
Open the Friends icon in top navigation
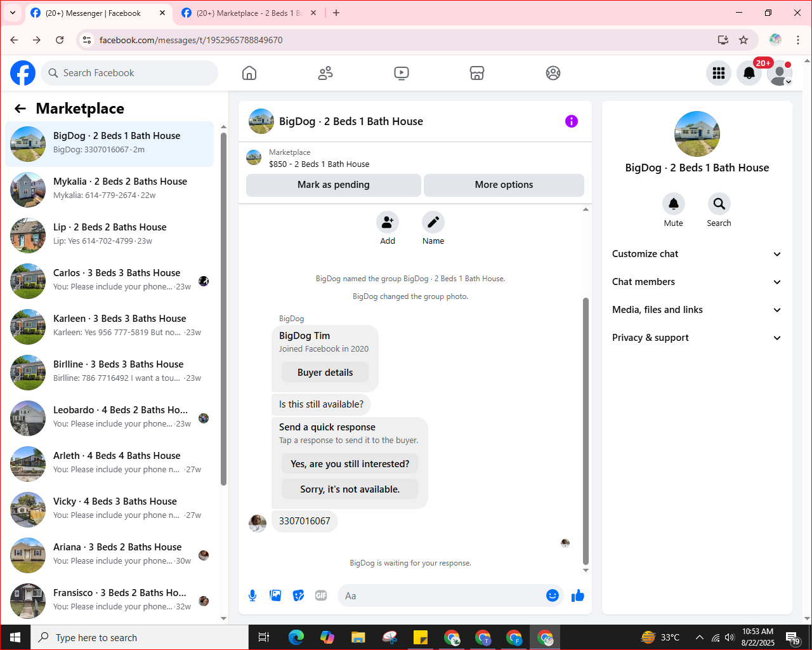(325, 73)
